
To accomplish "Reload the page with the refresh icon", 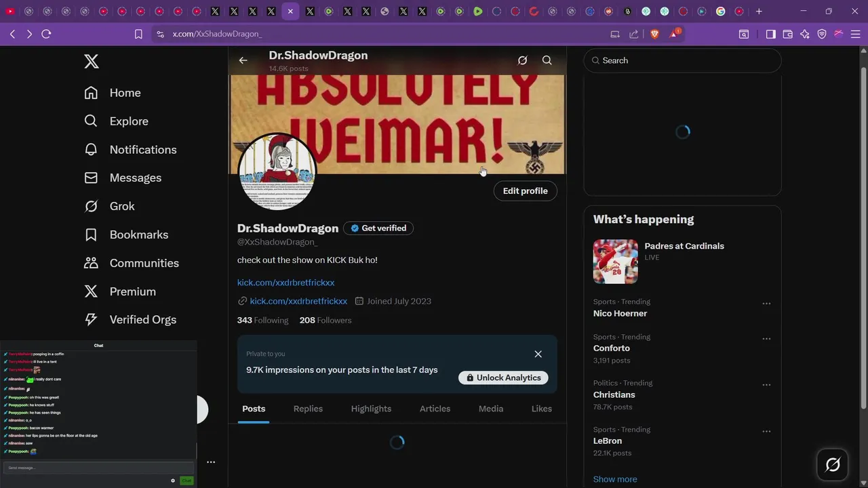I will pos(46,34).
